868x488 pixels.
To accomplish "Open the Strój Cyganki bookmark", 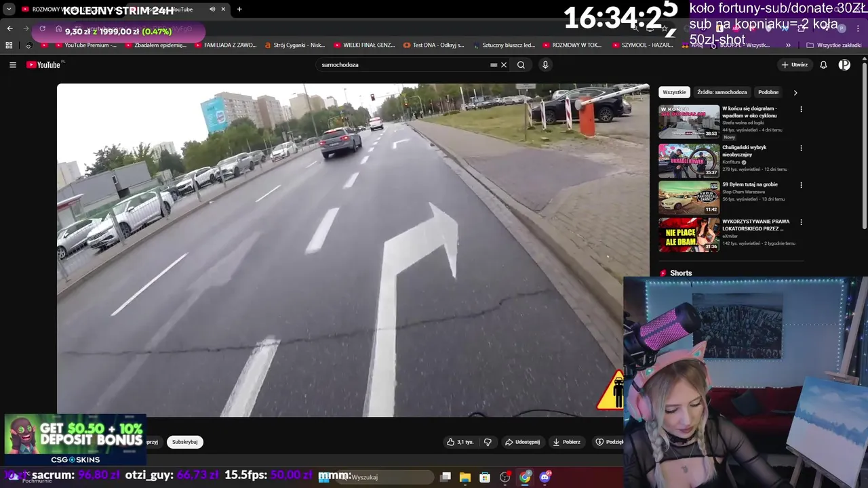I will (295, 45).
